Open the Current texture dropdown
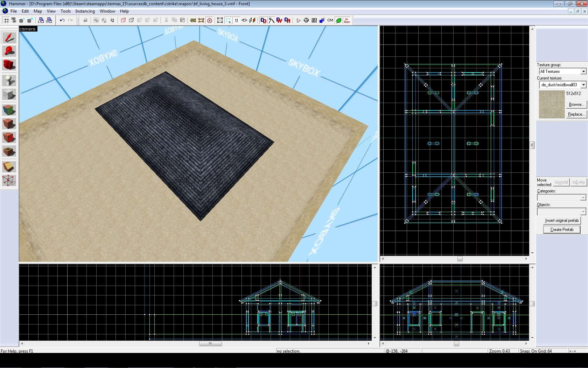 point(583,85)
